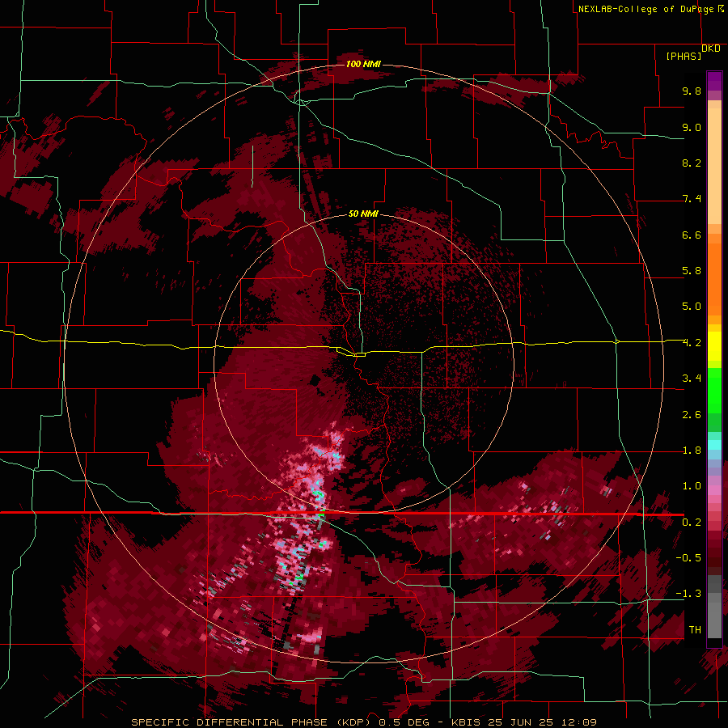Click the KBIS 25 JUN 25 12:09 timestamp
The height and width of the screenshot is (728, 728).
(523, 722)
